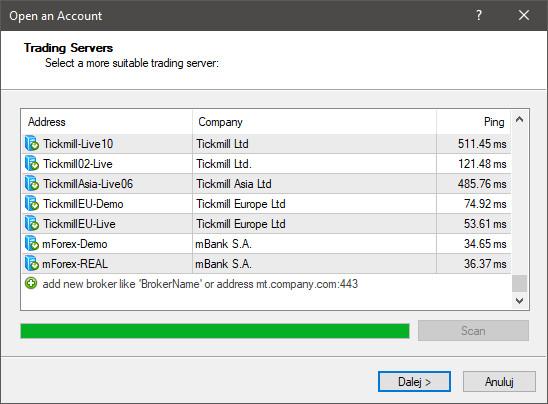Click the mForex-REAL server icon
This screenshot has width=548, height=404.
coord(32,264)
